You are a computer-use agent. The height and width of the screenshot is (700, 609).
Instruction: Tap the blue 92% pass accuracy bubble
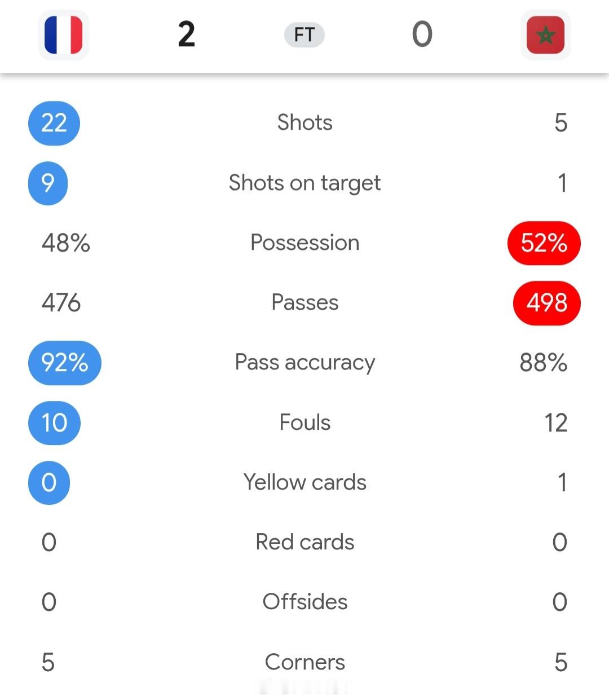[x=65, y=363]
